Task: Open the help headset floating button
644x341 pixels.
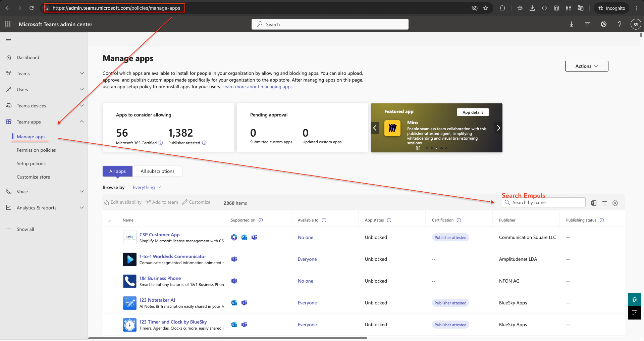Action: pyautogui.click(x=635, y=300)
